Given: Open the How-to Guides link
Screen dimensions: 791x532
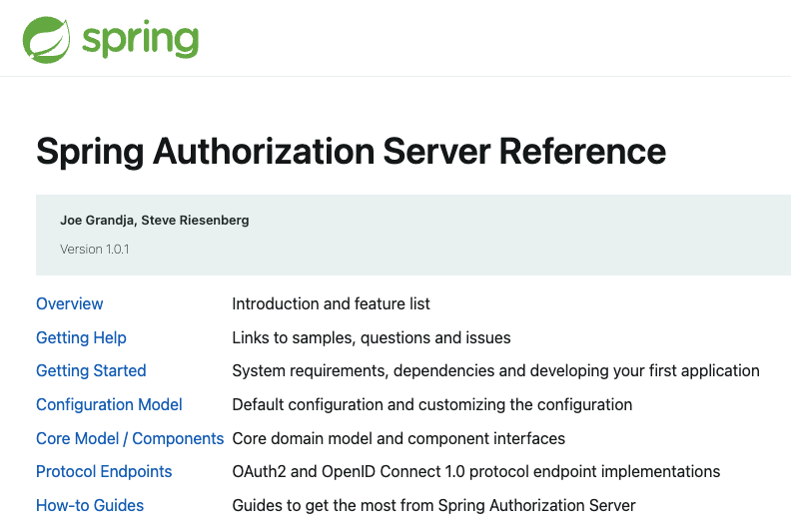Looking at the screenshot, I should 90,505.
